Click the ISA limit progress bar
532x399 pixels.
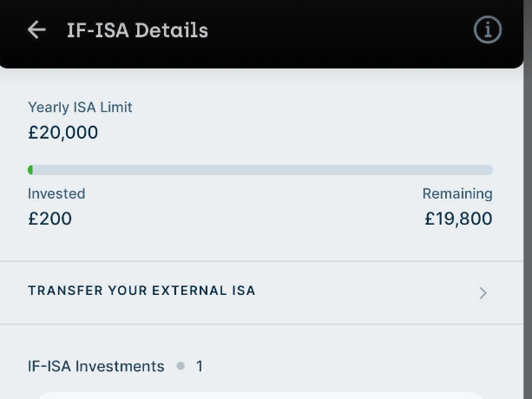point(260,170)
